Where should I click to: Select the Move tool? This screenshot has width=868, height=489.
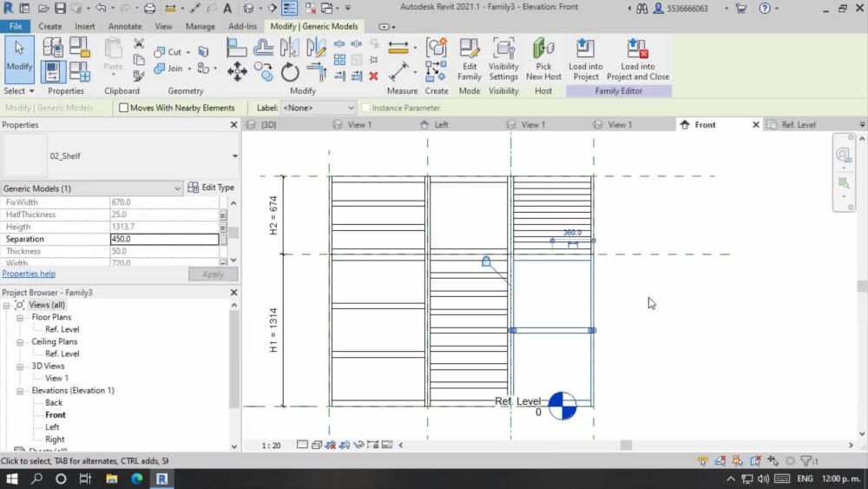coord(237,72)
